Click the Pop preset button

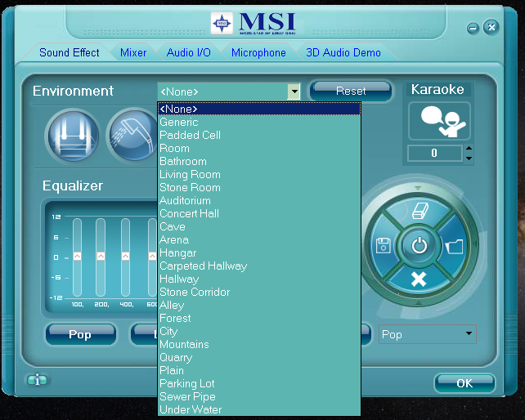pyautogui.click(x=81, y=334)
